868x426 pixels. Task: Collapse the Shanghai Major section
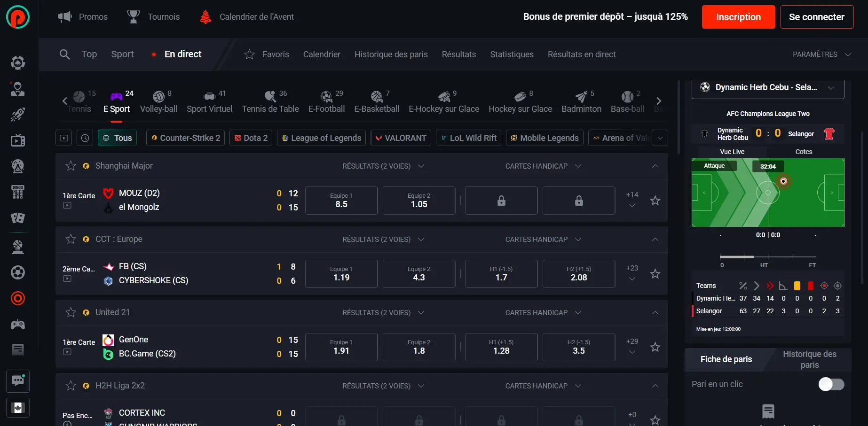click(x=655, y=166)
